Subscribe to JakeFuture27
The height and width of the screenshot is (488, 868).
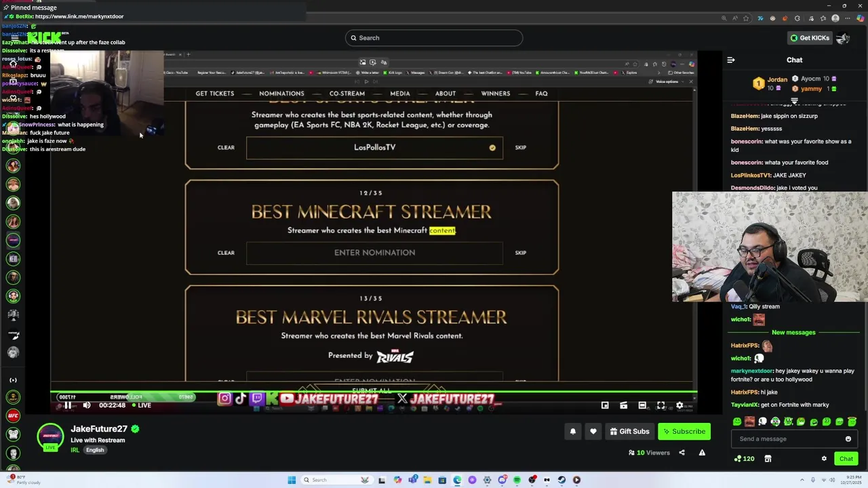pos(684,431)
